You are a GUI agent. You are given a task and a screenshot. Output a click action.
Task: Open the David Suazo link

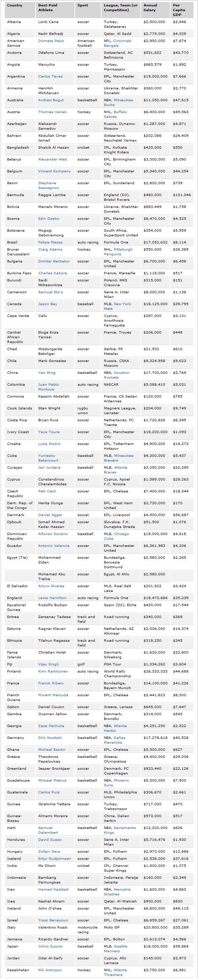coord(50,839)
